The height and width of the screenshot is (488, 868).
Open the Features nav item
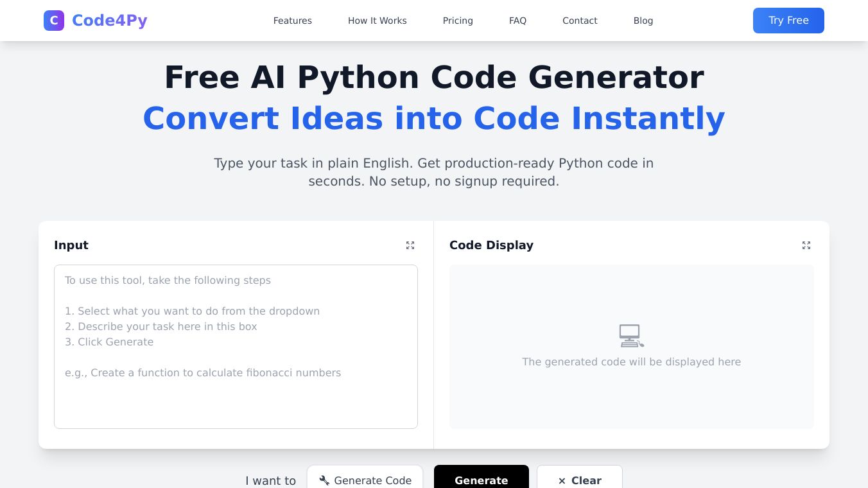point(293,21)
